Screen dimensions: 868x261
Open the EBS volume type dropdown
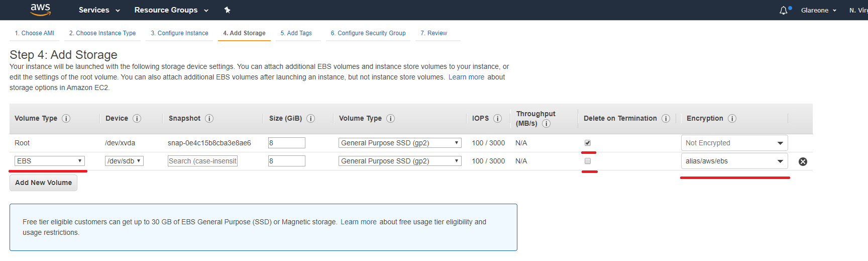tap(49, 161)
